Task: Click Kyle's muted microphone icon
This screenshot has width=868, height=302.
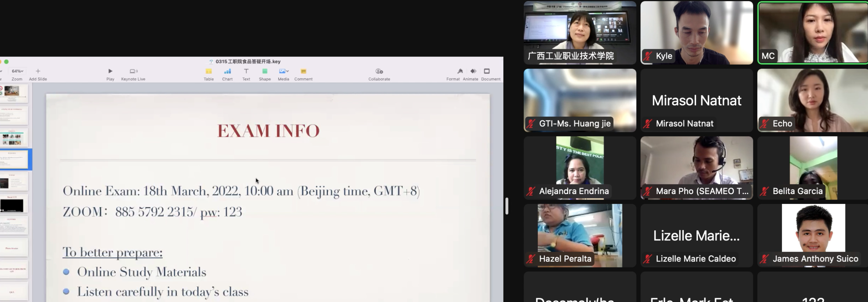Action: (x=648, y=56)
